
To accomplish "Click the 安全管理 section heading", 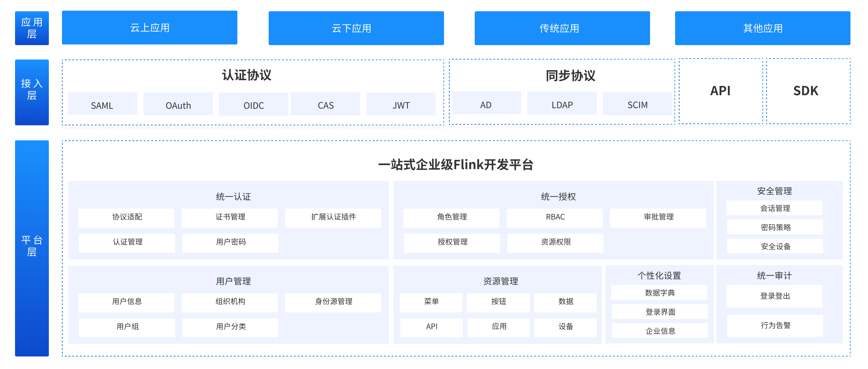I will point(774,191).
